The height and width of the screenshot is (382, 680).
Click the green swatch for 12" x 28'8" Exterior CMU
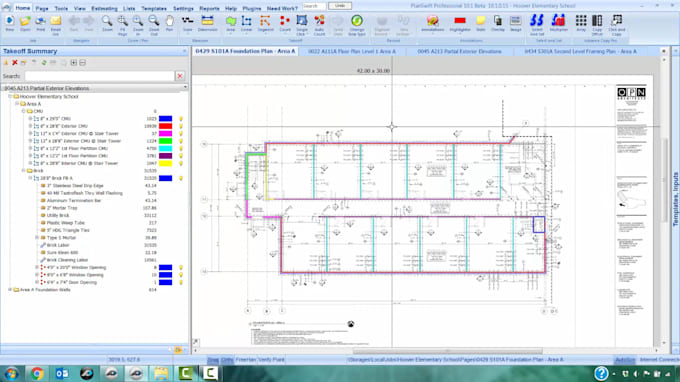pos(165,141)
